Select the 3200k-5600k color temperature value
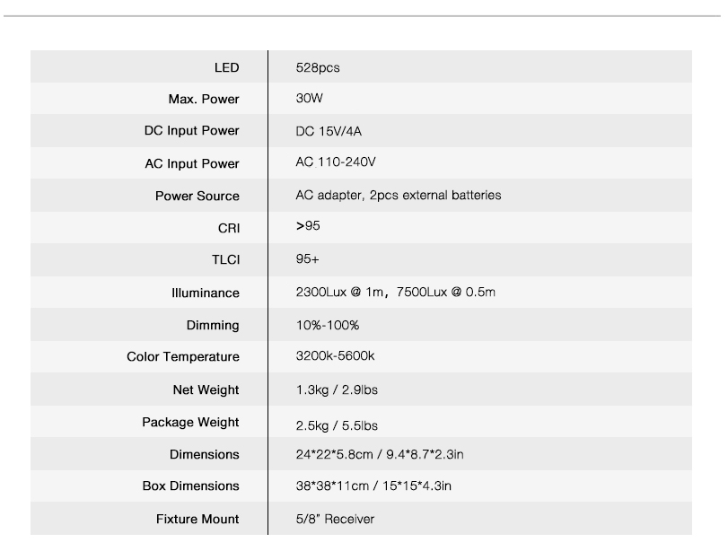 pyautogui.click(x=335, y=356)
